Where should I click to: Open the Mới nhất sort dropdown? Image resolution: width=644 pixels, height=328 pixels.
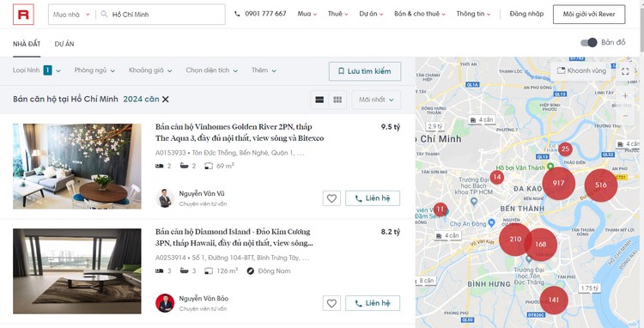(376, 100)
